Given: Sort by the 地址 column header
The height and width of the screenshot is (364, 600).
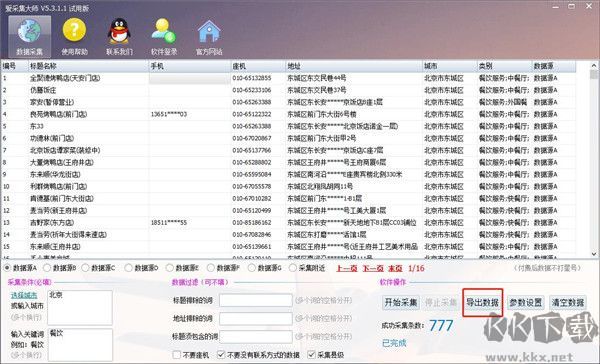Looking at the screenshot, I should 354,66.
